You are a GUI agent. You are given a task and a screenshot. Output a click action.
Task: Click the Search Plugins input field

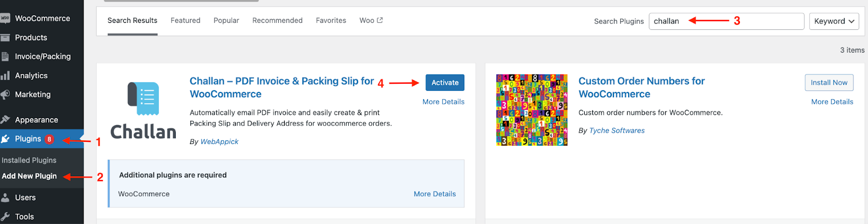[726, 21]
